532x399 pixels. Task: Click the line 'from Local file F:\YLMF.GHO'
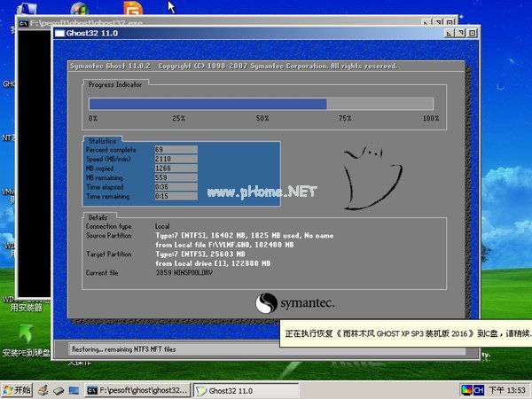[x=224, y=245]
